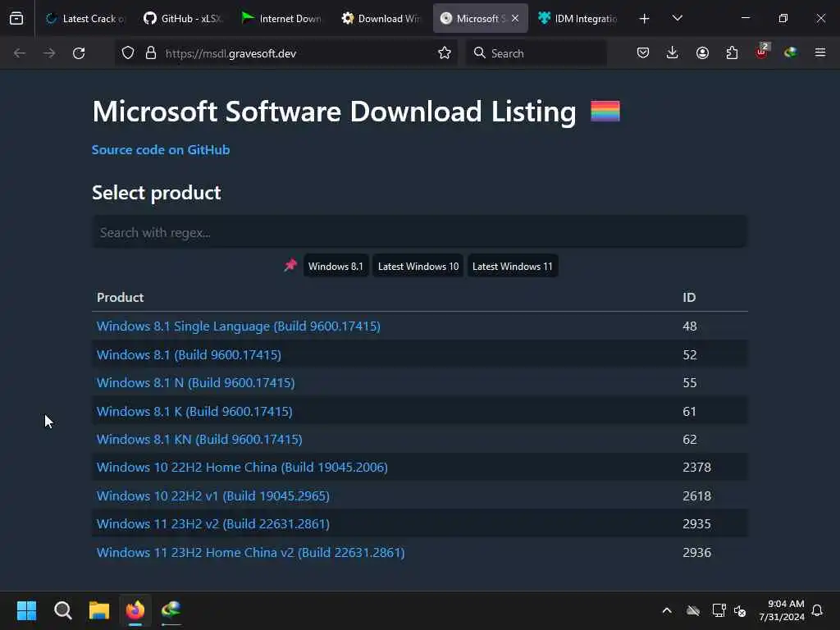Open tracking protection shield icon
This screenshot has height=630, width=840.
point(127,53)
